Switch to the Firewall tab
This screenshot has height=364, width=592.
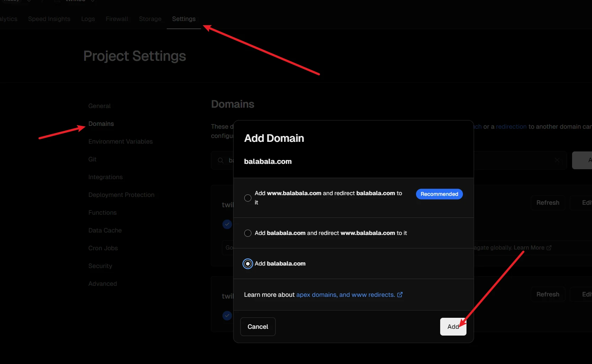click(117, 19)
